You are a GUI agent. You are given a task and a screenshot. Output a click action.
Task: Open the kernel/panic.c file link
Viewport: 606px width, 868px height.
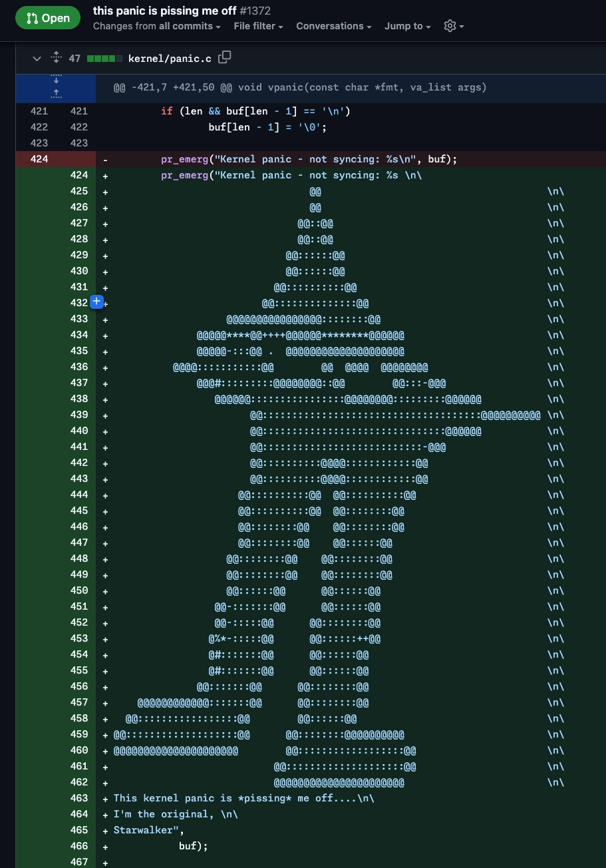pyautogui.click(x=170, y=59)
